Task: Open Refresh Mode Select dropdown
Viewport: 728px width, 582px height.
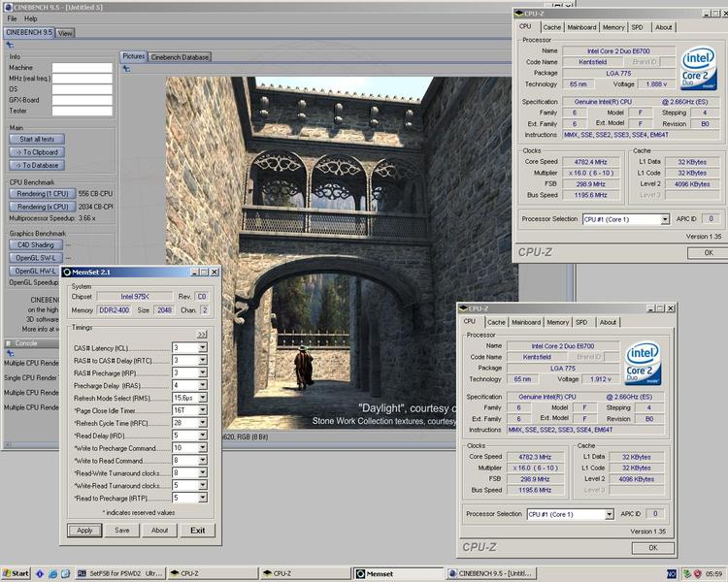Action: tap(203, 398)
